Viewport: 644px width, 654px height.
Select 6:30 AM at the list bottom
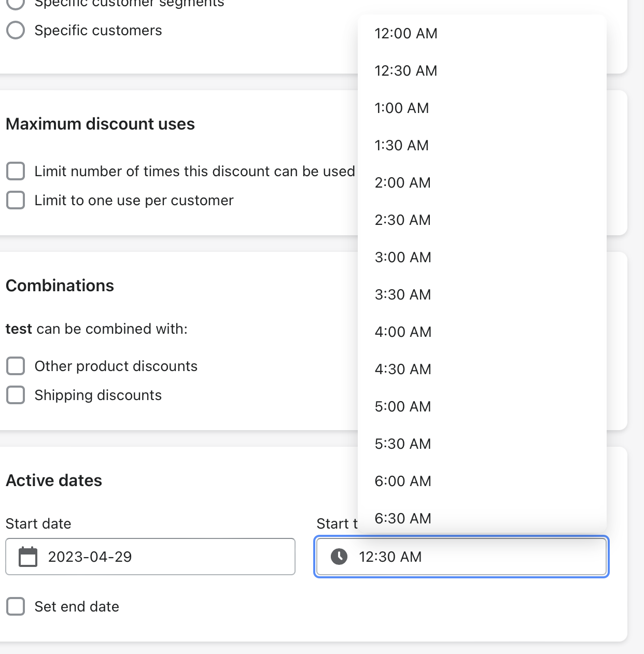[403, 519]
